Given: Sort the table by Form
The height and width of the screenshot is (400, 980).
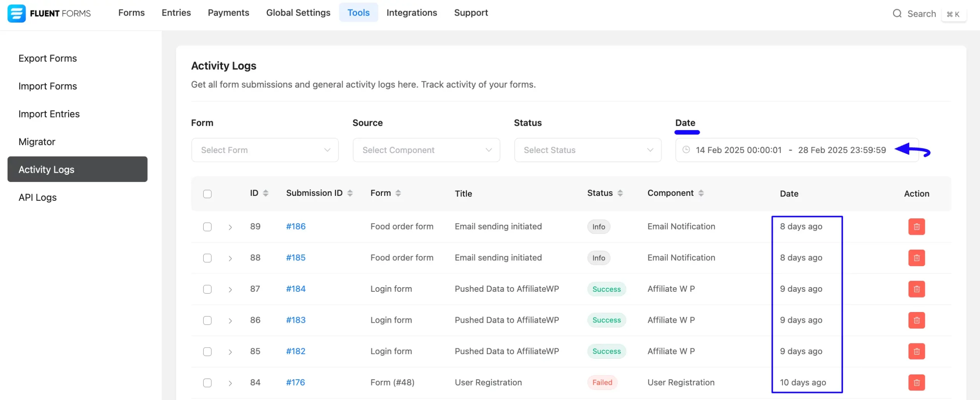Looking at the screenshot, I should click(398, 193).
